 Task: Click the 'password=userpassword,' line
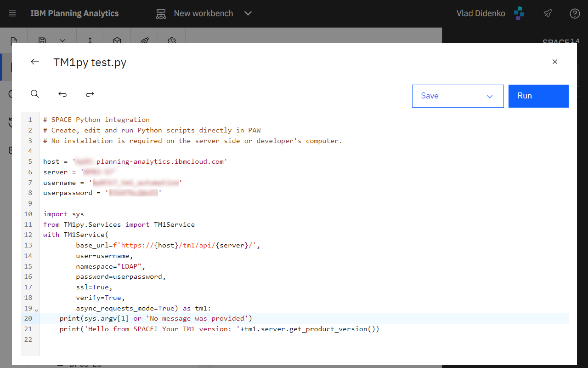click(121, 276)
